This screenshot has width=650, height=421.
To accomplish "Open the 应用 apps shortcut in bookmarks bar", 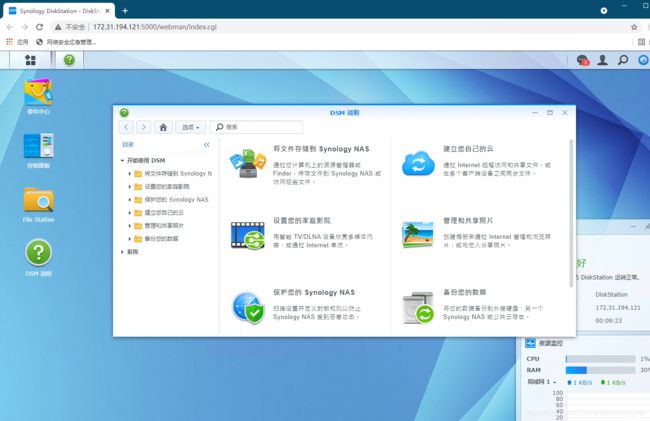I will pyautogui.click(x=17, y=42).
